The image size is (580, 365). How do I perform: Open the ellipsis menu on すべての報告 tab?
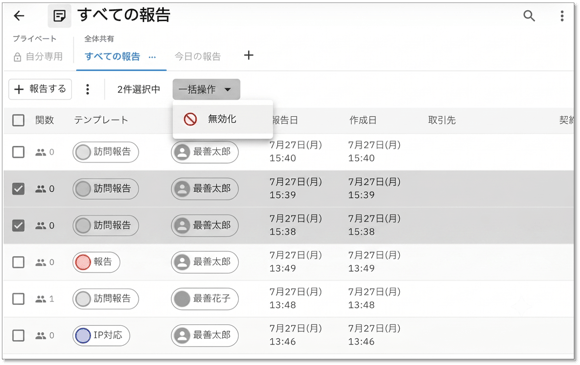coord(152,57)
